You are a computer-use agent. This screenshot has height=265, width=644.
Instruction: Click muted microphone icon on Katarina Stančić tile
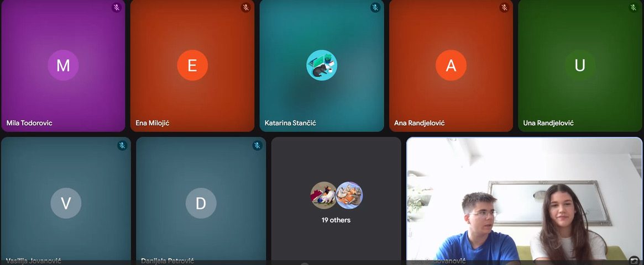(x=375, y=8)
